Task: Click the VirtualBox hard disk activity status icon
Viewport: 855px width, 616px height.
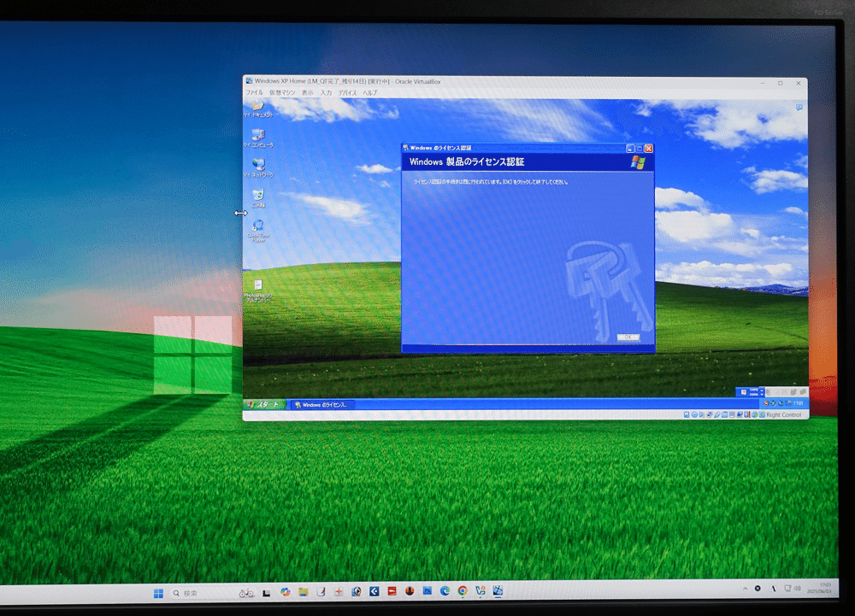Action: [687, 414]
